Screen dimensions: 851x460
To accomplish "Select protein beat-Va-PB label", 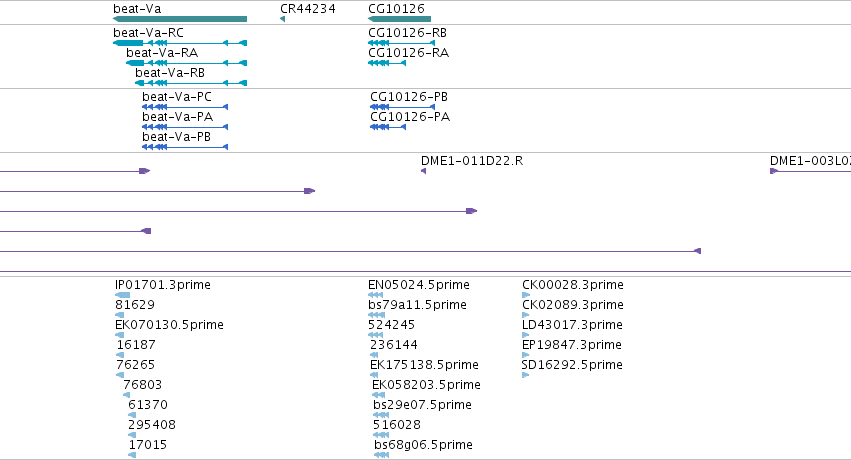I will [176, 137].
